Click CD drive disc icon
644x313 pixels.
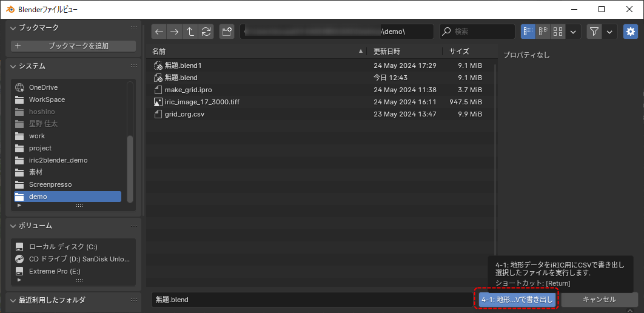tap(19, 259)
